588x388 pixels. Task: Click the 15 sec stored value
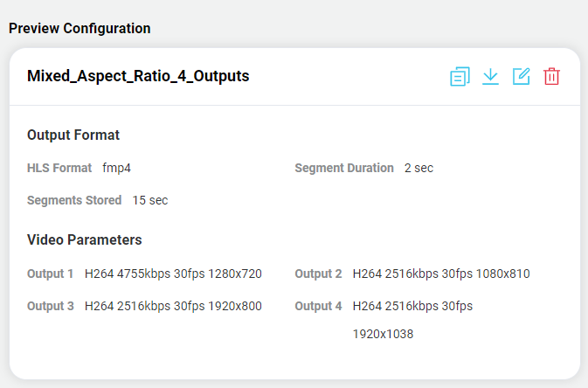tap(150, 200)
